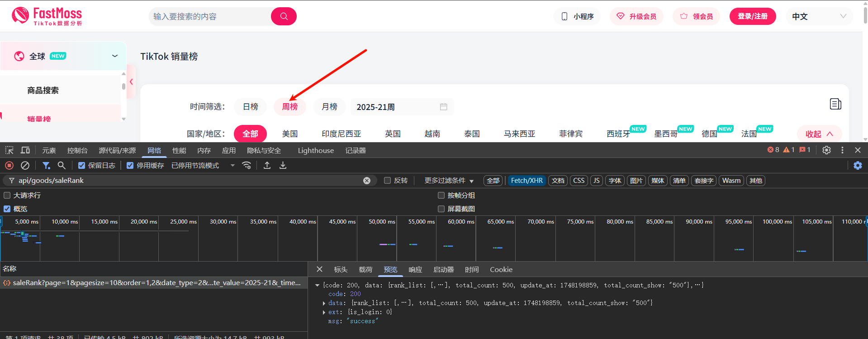Click the 50,000 ms timeline overview marker
Viewport: 868px width, 339px height.
382,222
